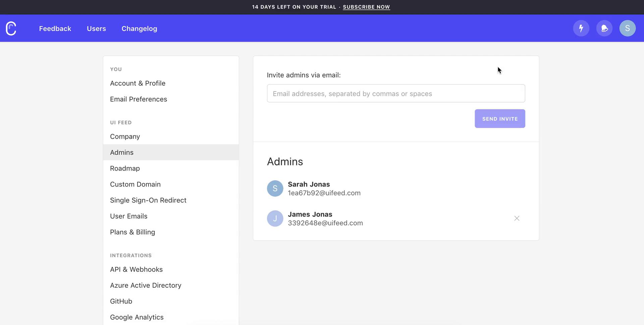Click the Canny logo icon

[x=11, y=29]
